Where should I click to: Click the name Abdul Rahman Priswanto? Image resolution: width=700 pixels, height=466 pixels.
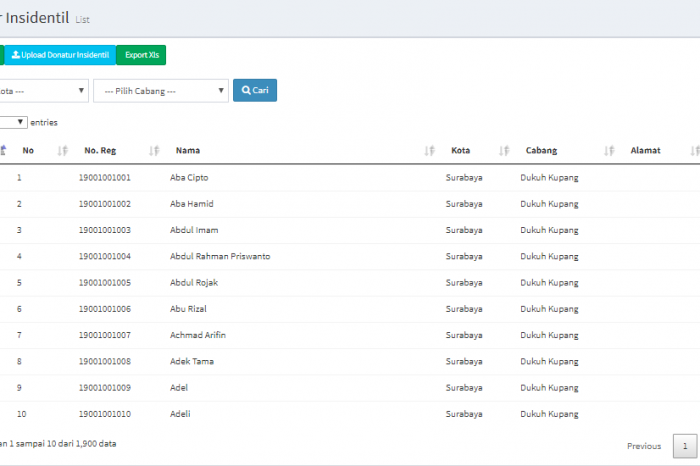tap(220, 256)
